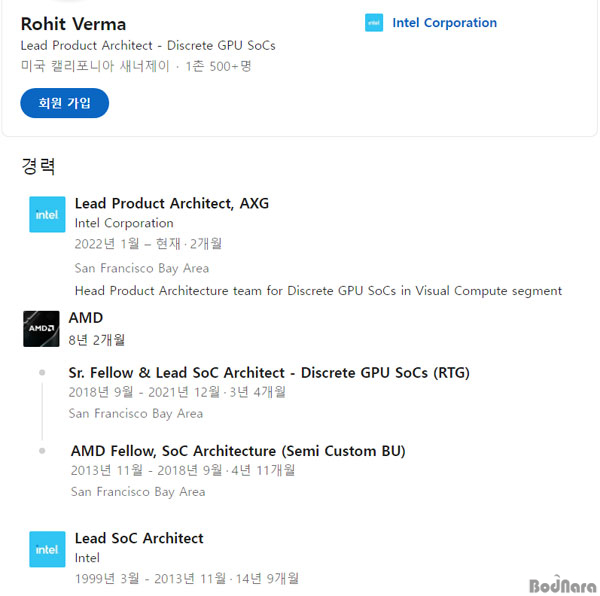
Task: Click the Lead Product Architect - Discrete GPU SoCs headline
Action: coord(148,46)
